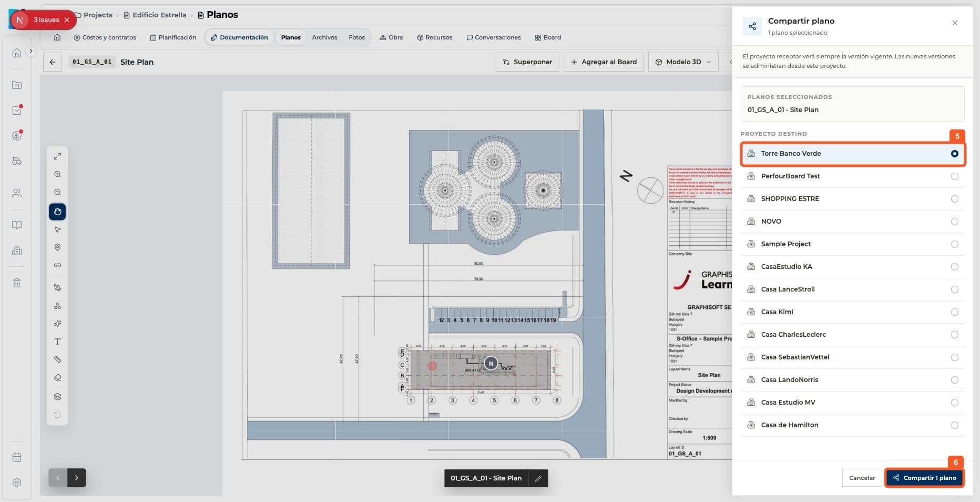This screenshot has width=980, height=502.
Task: Open the layers stack tool
Action: [57, 397]
